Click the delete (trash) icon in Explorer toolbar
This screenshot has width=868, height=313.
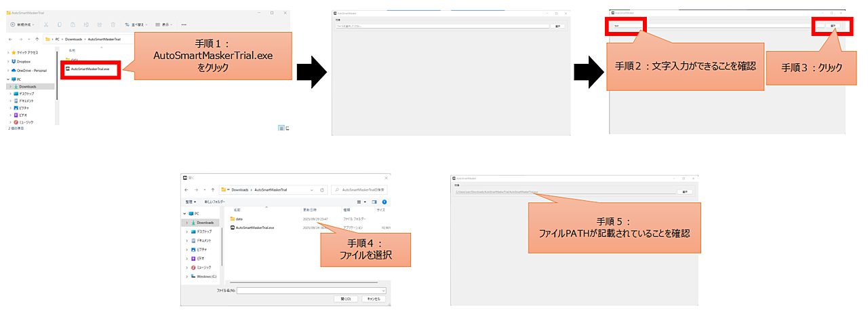coord(112,24)
